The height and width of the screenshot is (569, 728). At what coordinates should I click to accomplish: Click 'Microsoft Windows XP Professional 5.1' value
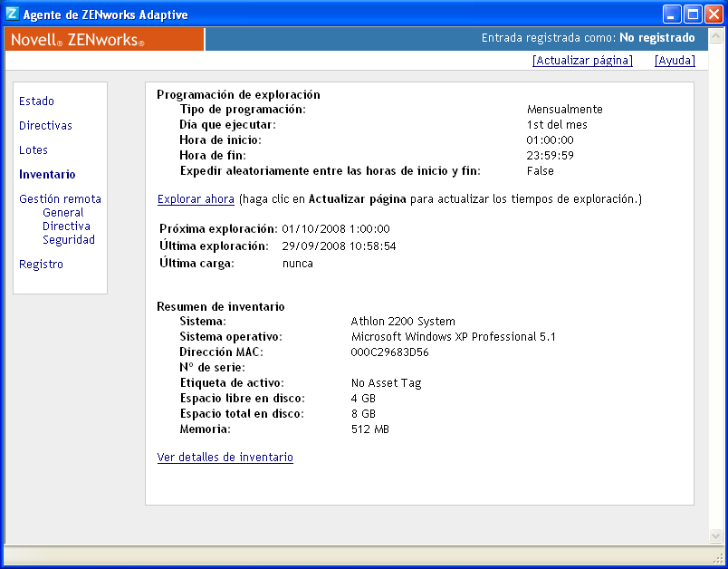453,336
